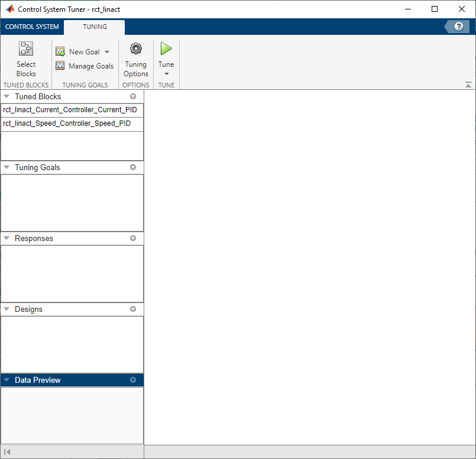The height and width of the screenshot is (459, 476).
Task: Collapse the toolstrip with the arrow icon
Action: [x=468, y=85]
